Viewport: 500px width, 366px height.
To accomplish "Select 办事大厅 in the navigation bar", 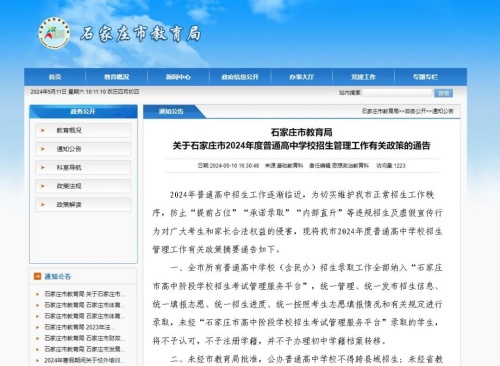I will pos(302,77).
